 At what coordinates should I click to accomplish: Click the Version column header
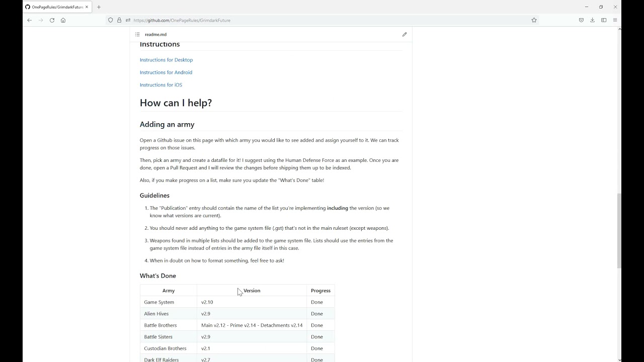coord(252,291)
